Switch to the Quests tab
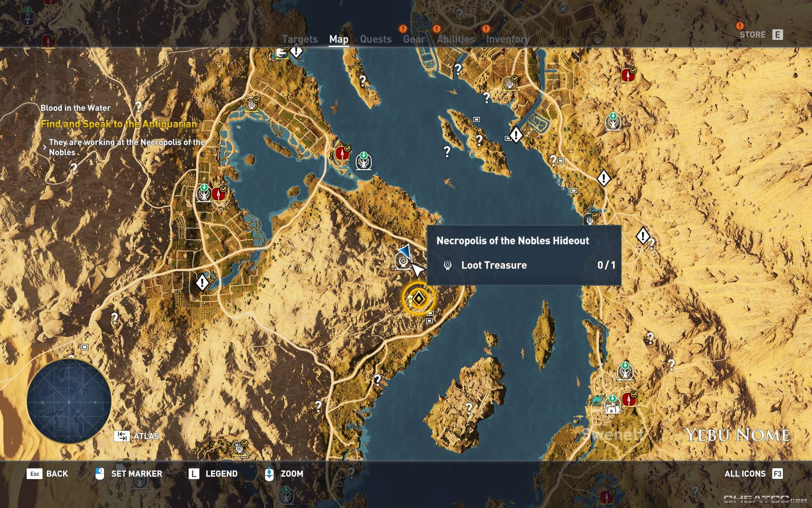Viewport: 812px width, 508px height. click(x=376, y=39)
